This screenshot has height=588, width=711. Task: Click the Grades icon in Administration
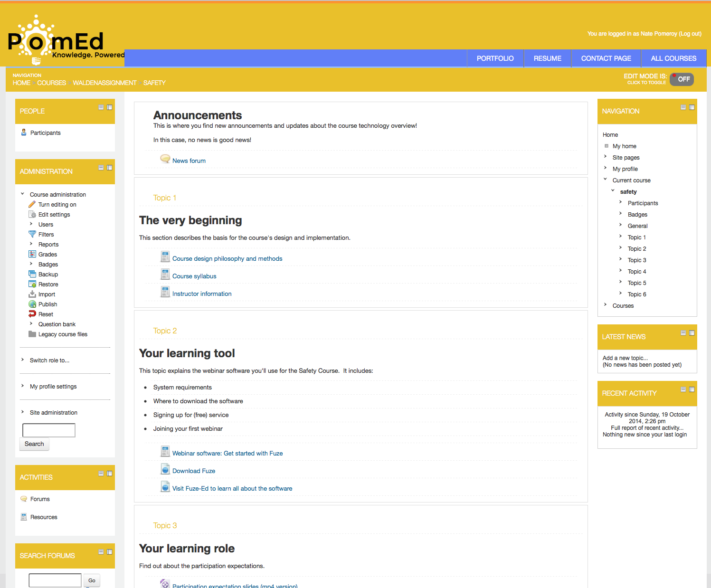(x=32, y=254)
